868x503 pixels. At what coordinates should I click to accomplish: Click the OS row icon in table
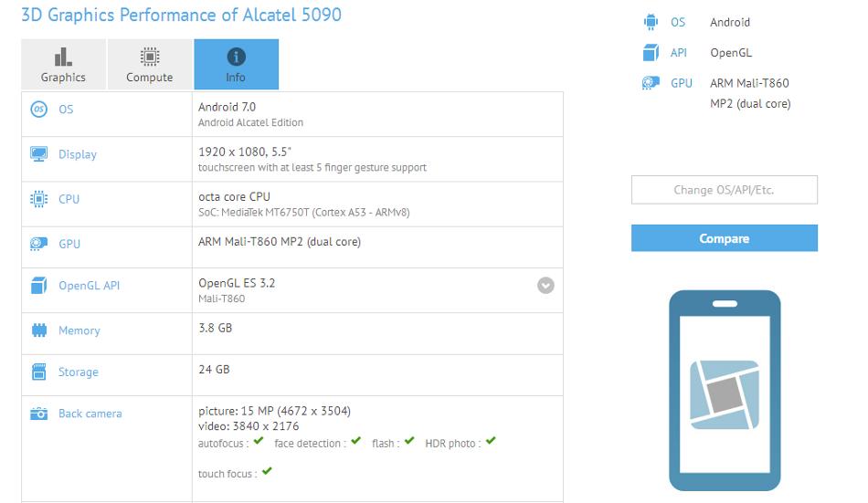click(x=38, y=109)
